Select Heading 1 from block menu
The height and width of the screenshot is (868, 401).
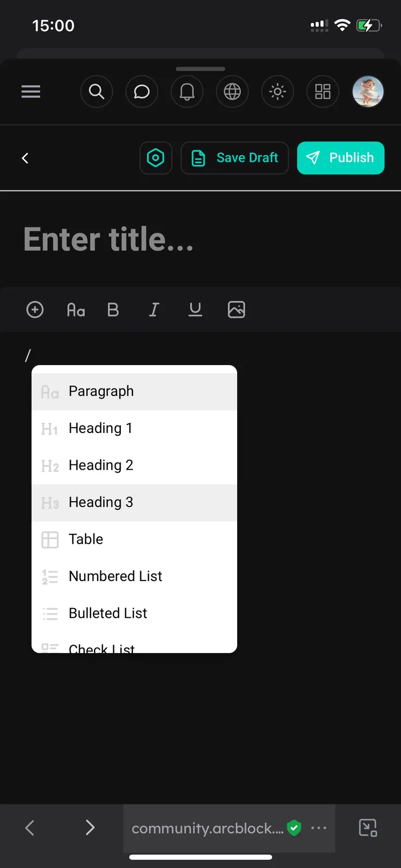tap(135, 429)
